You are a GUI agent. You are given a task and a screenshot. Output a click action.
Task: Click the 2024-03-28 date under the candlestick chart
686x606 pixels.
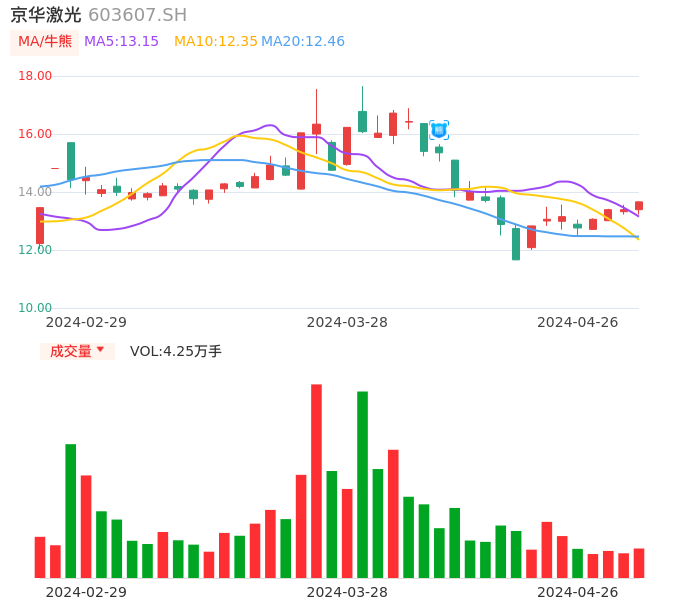click(x=347, y=322)
